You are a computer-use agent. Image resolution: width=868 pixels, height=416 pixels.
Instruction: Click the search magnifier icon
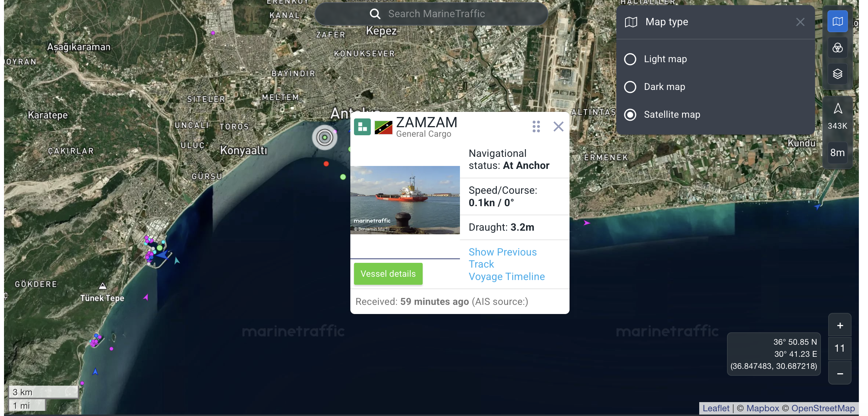tap(375, 14)
